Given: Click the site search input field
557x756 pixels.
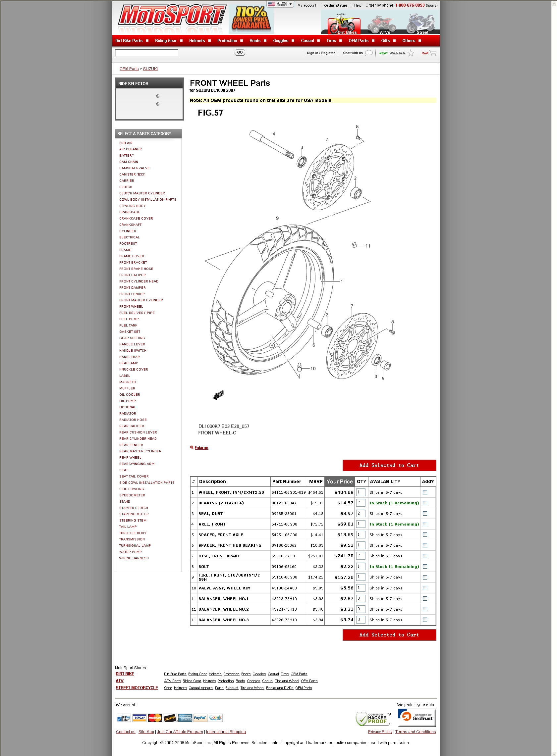Looking at the screenshot, I should (146, 53).
